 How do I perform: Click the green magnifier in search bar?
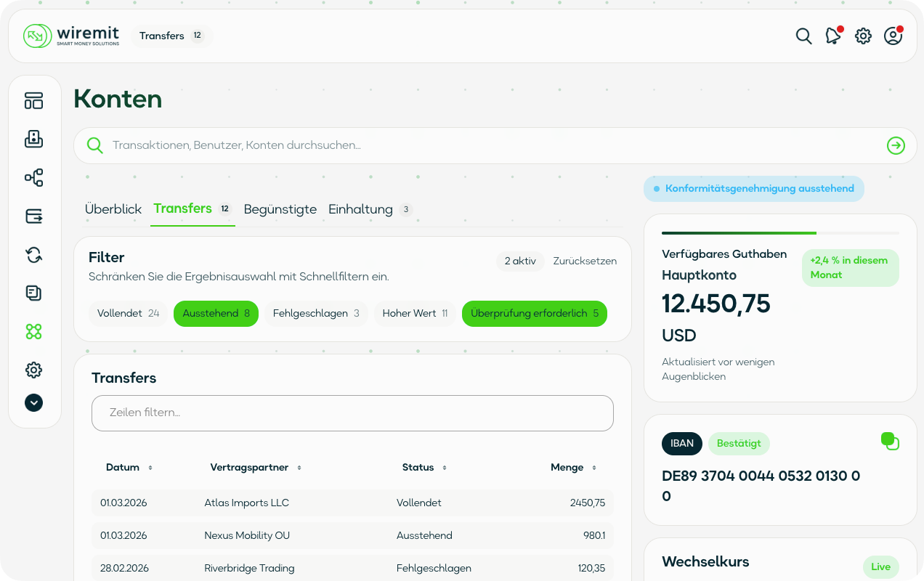pos(95,145)
